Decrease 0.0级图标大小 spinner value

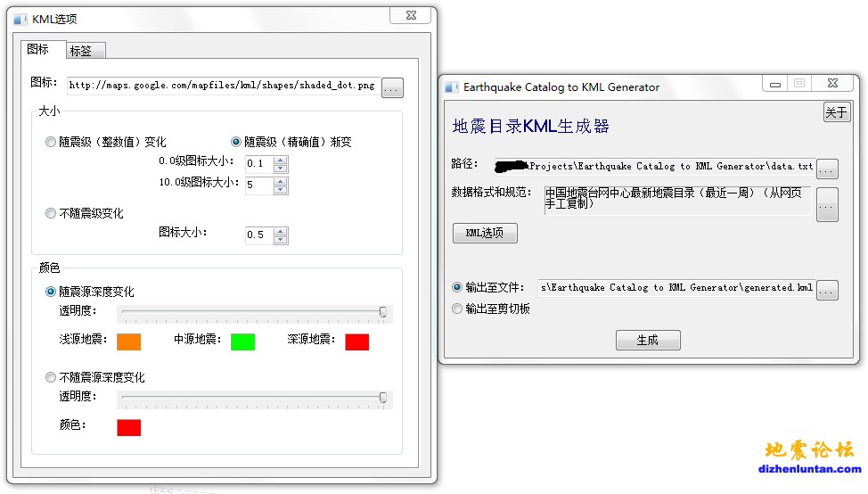tap(280, 168)
